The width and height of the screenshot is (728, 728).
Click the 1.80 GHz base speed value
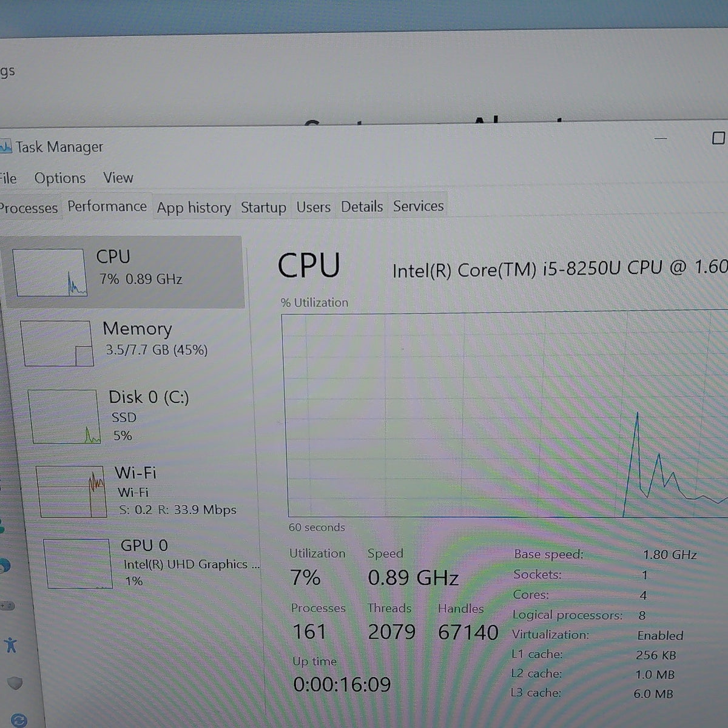pos(670,554)
